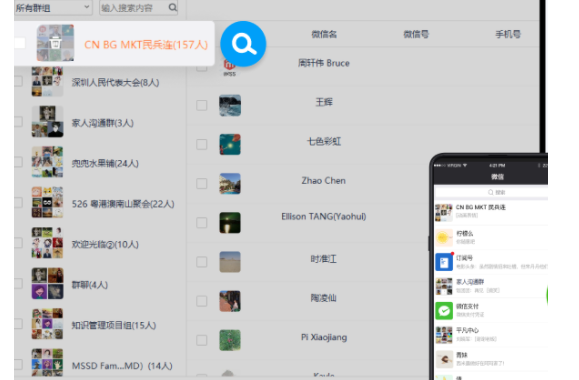The height and width of the screenshot is (380, 579).
Task: Click member name Zhao Chen
Action: (324, 181)
